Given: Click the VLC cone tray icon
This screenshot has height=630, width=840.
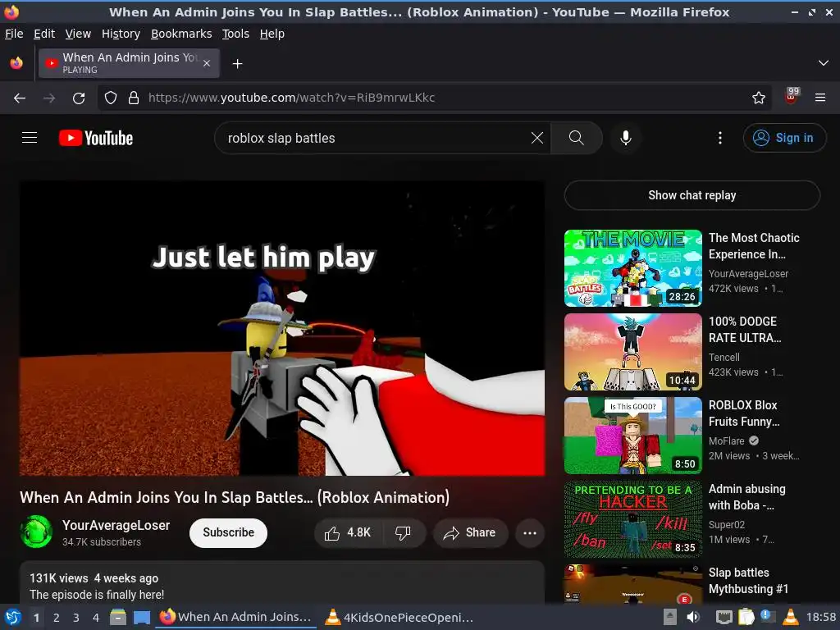Looking at the screenshot, I should click(790, 617).
